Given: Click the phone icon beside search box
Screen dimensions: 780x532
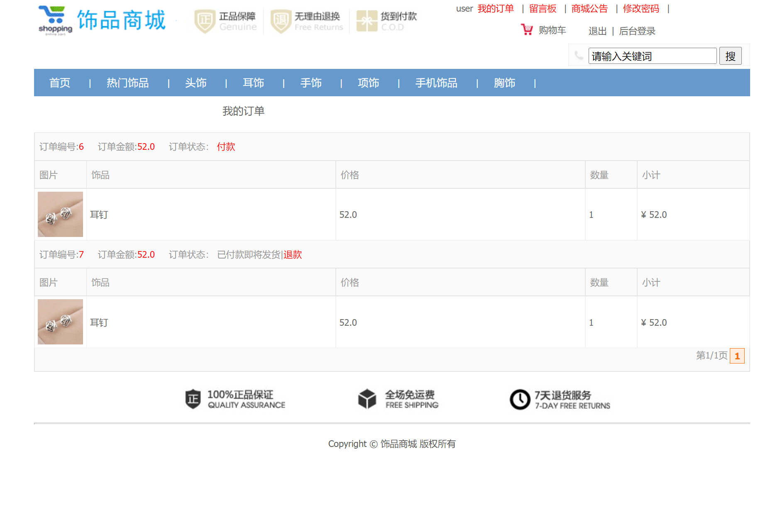Looking at the screenshot, I should click(579, 56).
